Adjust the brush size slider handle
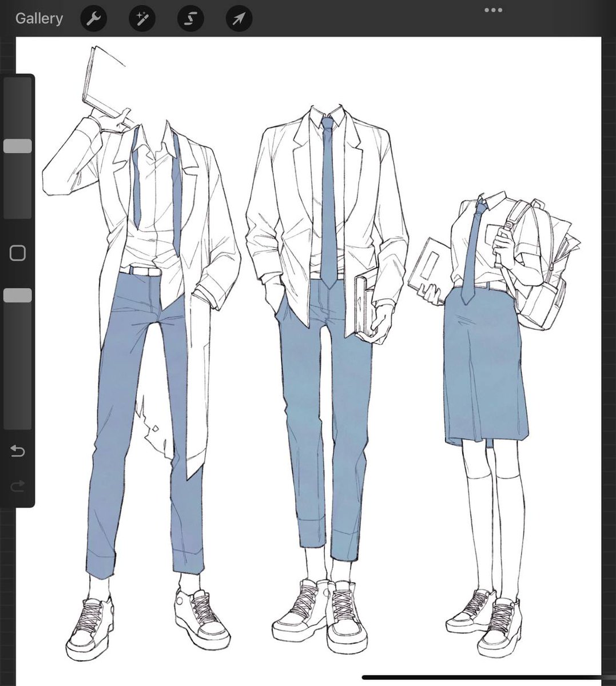Image resolution: width=616 pixels, height=686 pixels. [x=18, y=146]
